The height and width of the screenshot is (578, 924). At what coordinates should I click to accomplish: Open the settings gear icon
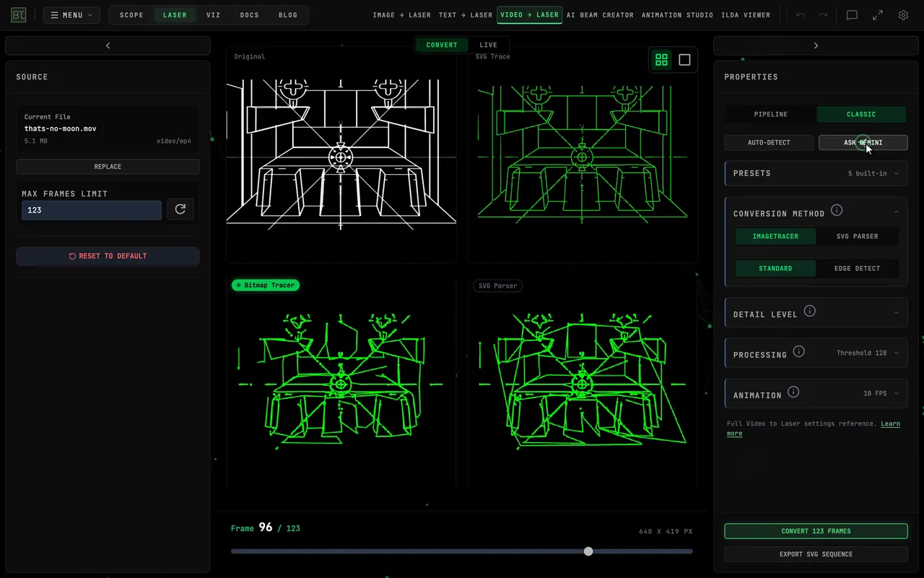coord(903,15)
